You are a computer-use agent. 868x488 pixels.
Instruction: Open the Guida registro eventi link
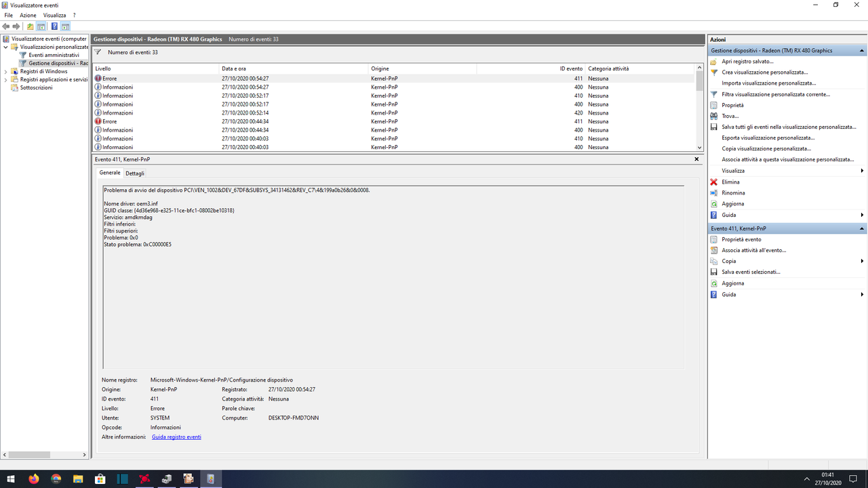pyautogui.click(x=176, y=437)
